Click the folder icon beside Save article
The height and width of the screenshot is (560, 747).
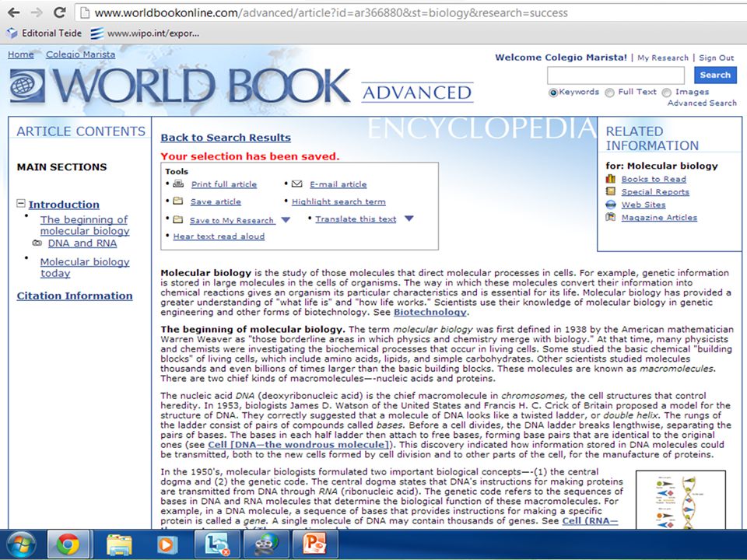[x=177, y=201]
